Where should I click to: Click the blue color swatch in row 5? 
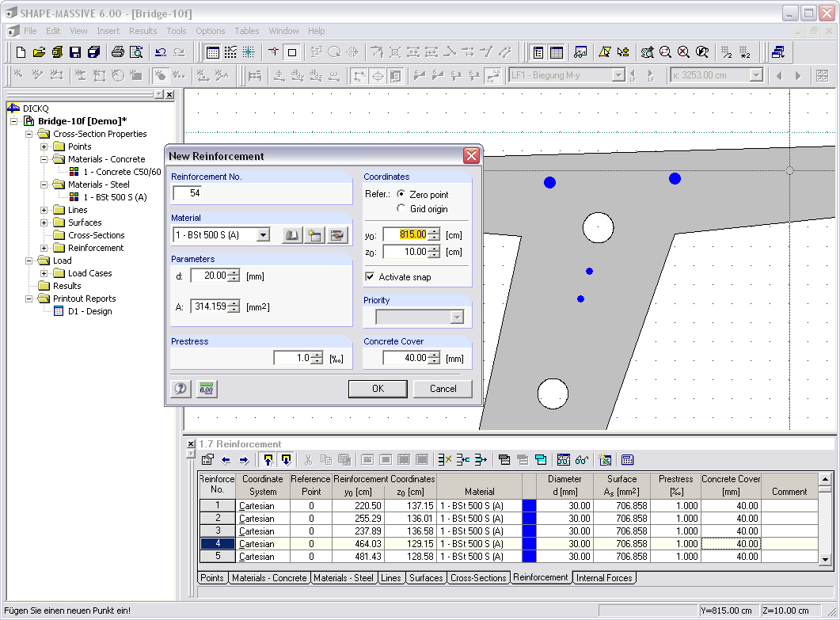[529, 556]
